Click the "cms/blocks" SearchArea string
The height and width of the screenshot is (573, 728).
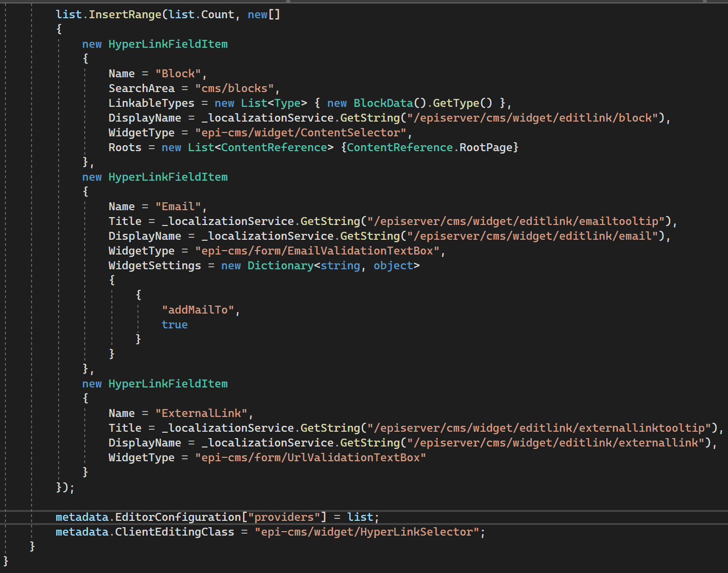tap(234, 89)
